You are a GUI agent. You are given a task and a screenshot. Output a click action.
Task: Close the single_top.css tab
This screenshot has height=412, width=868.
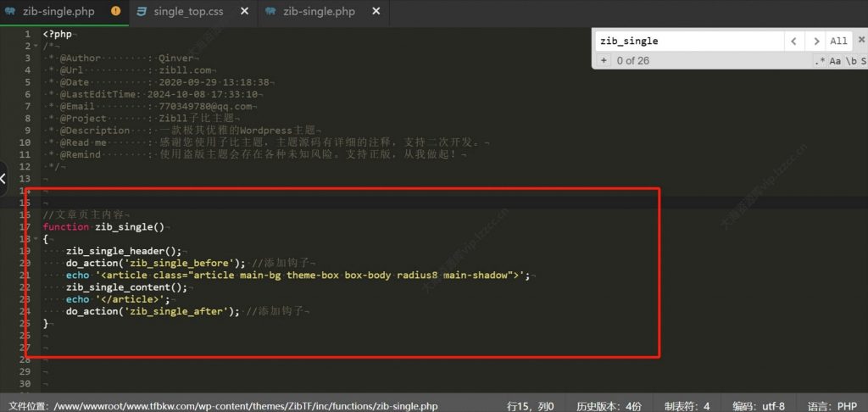pyautogui.click(x=244, y=11)
